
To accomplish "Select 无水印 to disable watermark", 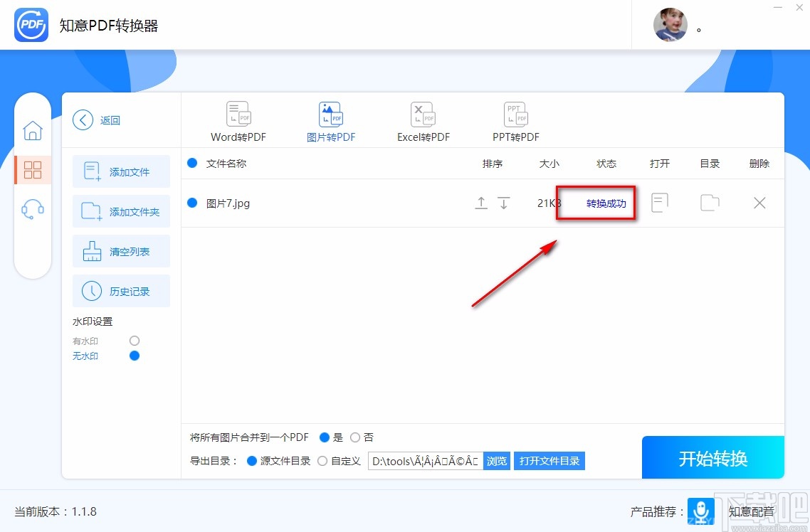I will (135, 356).
